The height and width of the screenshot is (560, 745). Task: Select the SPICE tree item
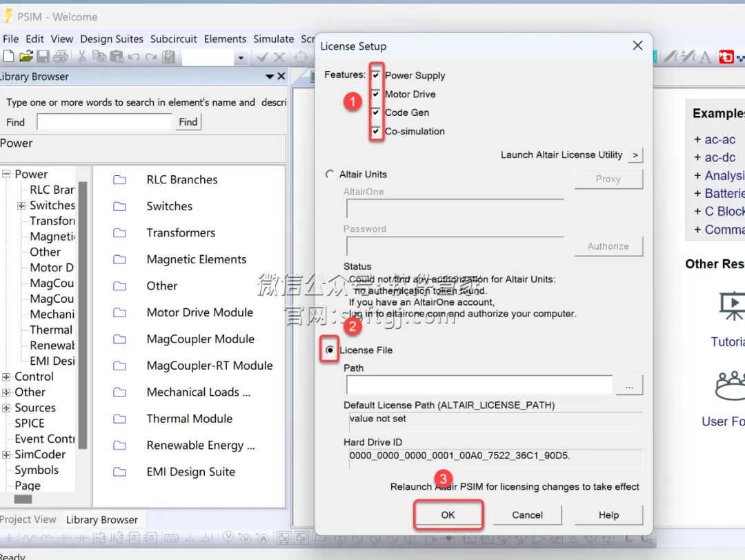(x=30, y=423)
